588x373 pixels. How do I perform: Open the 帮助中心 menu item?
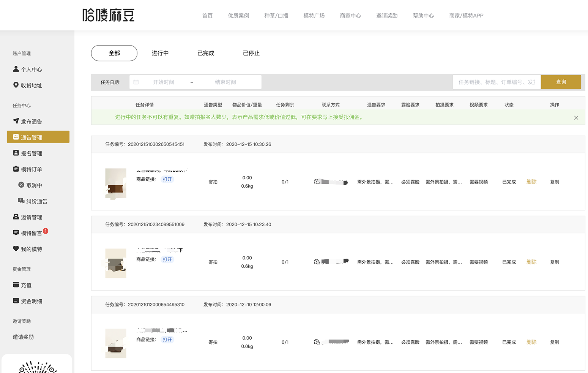tap(423, 16)
